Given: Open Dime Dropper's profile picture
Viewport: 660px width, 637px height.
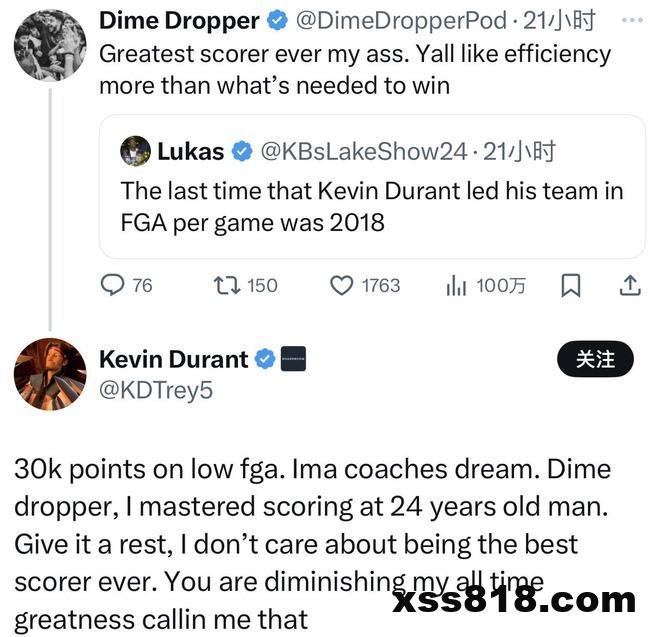Looking at the screenshot, I should click(50, 45).
